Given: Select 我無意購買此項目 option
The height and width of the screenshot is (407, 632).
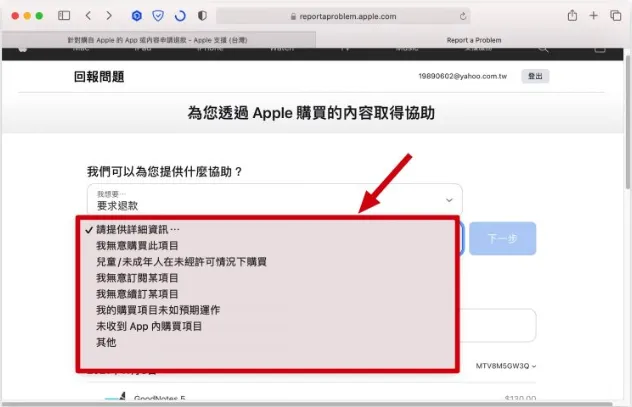Looking at the screenshot, I should [137, 245].
